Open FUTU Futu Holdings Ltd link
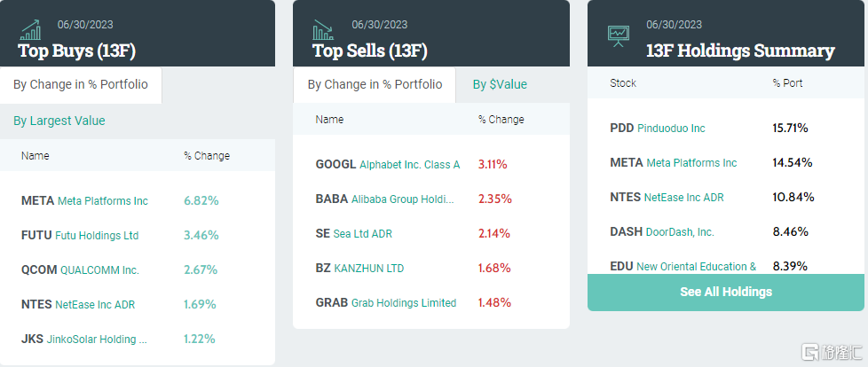868x367 pixels. pos(80,236)
